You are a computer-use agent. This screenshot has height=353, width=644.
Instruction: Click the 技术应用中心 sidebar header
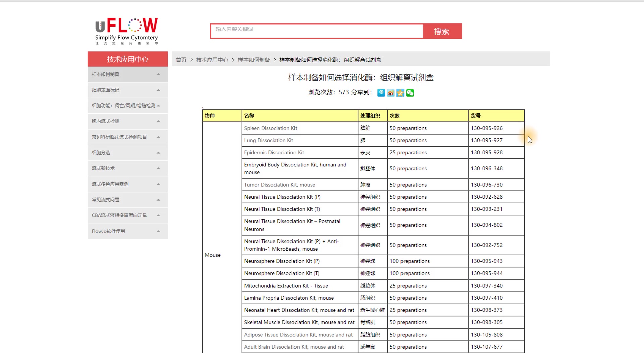point(127,59)
